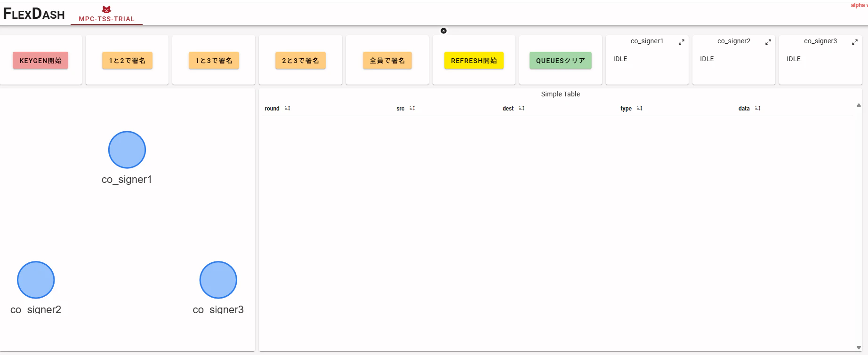Sign with all via 全員で署名 button

click(x=387, y=61)
